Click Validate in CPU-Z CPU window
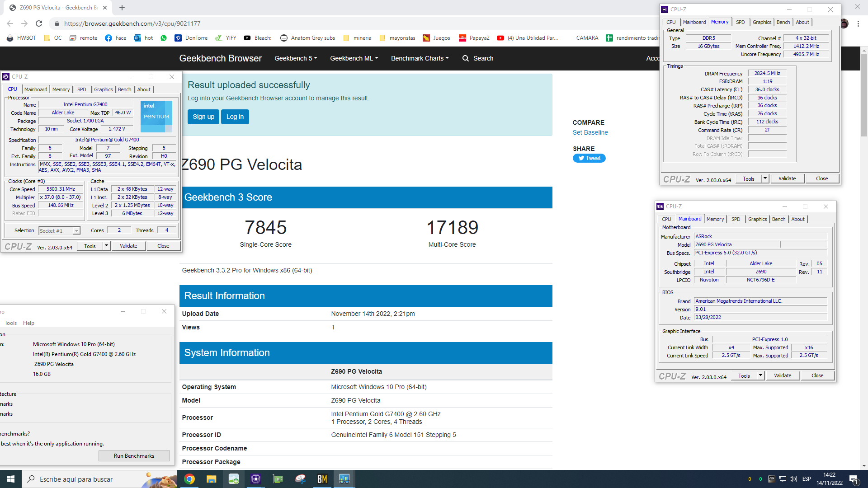Screen dimensions: 868x488 click(128, 246)
